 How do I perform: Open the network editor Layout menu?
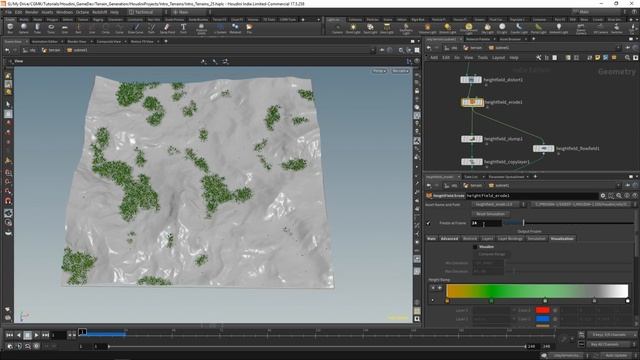[498, 58]
